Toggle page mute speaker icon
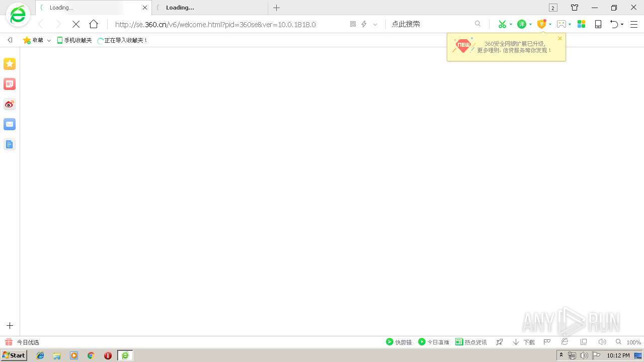644x362 pixels. point(602,342)
